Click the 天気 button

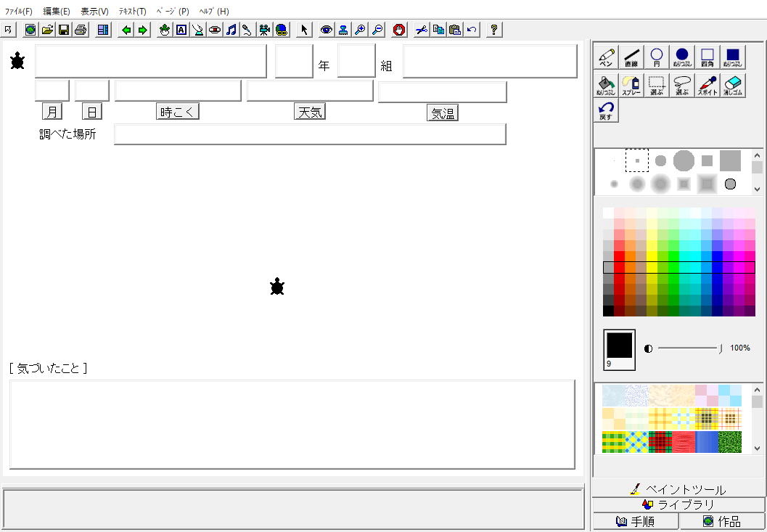(310, 112)
